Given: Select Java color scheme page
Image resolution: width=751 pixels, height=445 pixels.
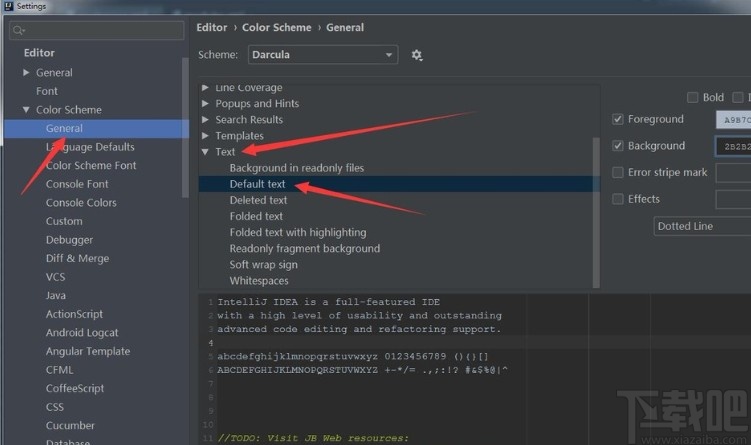Looking at the screenshot, I should [x=56, y=296].
